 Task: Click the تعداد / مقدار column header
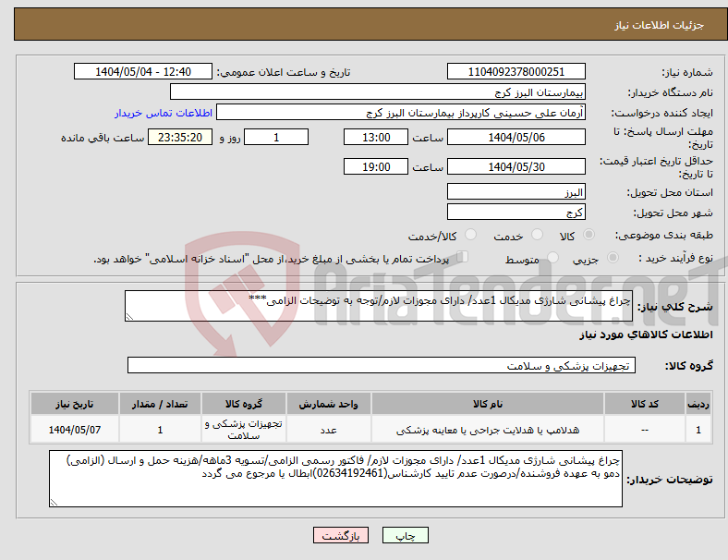[160, 404]
